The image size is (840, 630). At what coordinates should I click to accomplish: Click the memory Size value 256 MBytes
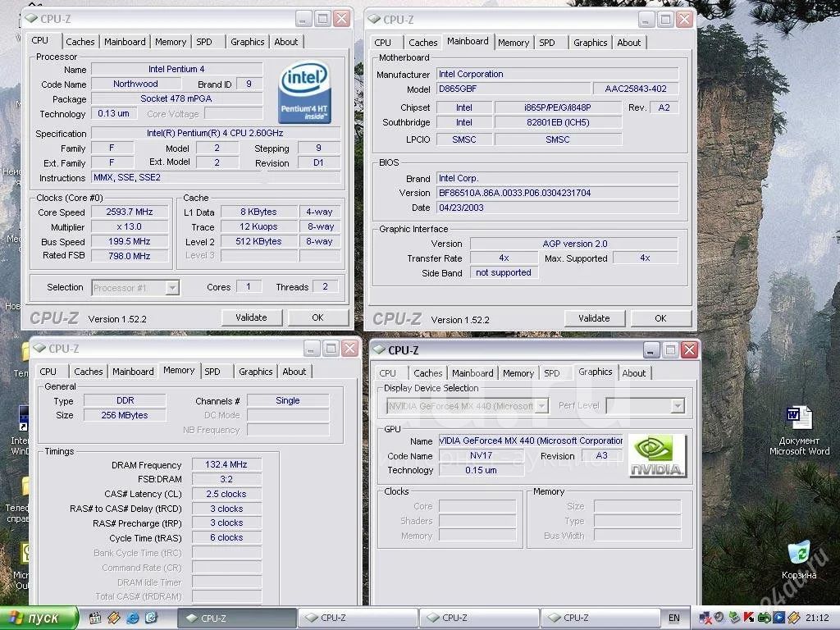(125, 415)
